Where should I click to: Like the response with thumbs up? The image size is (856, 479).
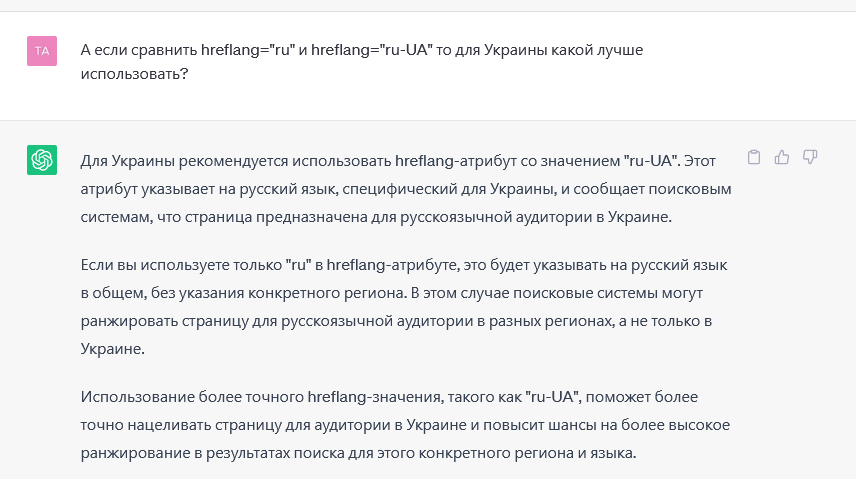click(x=783, y=157)
